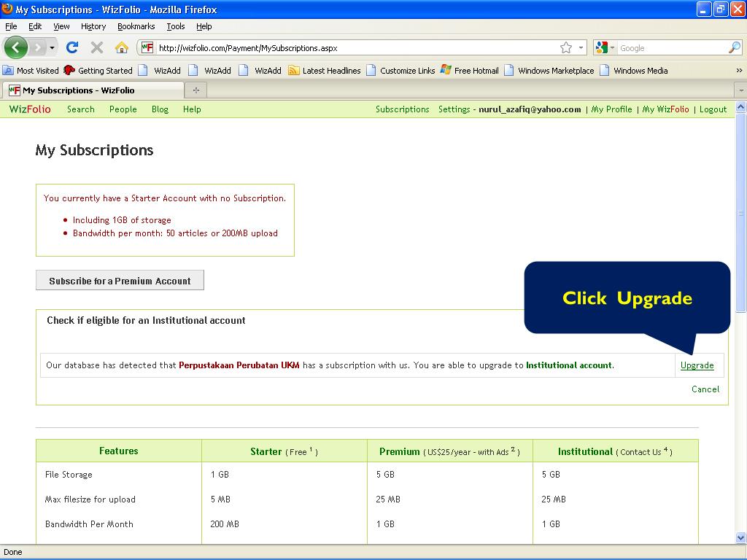Go to the Search page link

(80, 109)
